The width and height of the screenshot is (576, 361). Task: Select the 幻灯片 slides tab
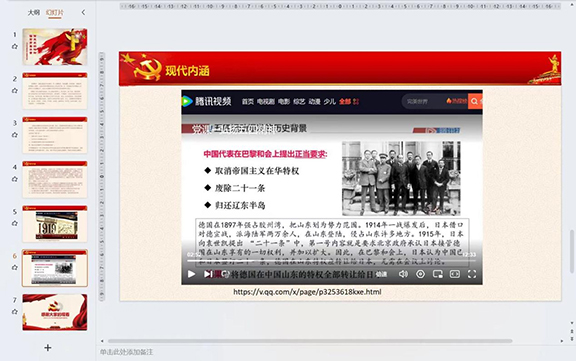pyautogui.click(x=55, y=12)
